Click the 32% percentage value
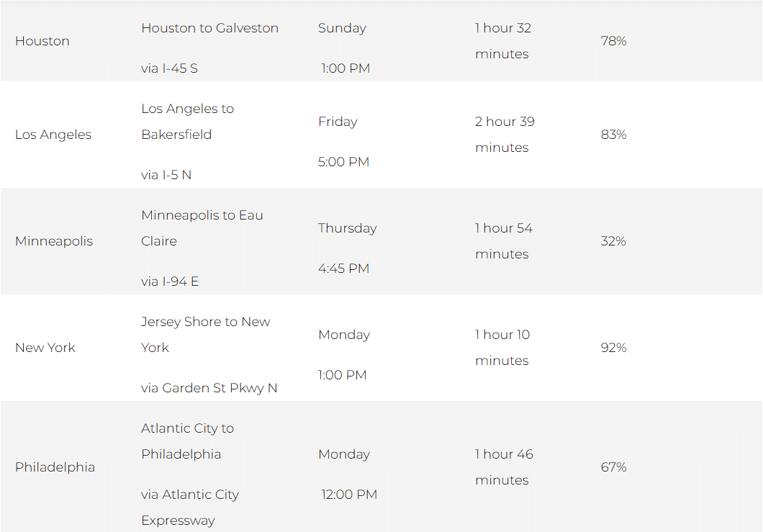763x532 pixels. click(x=613, y=241)
